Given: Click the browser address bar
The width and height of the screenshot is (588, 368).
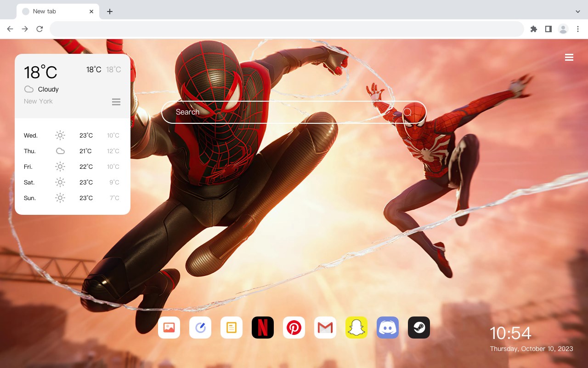Looking at the screenshot, I should (287, 29).
